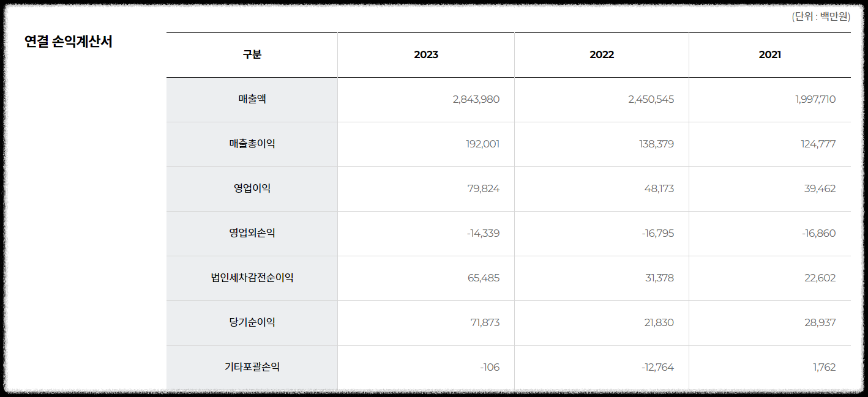This screenshot has width=868, height=397.
Task: Select the 2023 법인세차감전순이익 value 65,485
Action: (x=484, y=278)
